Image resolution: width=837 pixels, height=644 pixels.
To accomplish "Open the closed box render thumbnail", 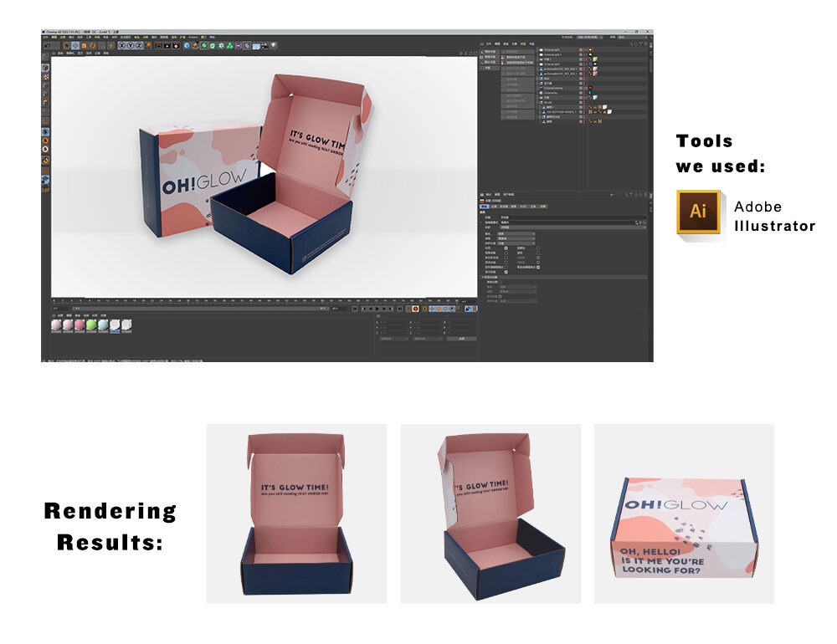I will [x=683, y=514].
